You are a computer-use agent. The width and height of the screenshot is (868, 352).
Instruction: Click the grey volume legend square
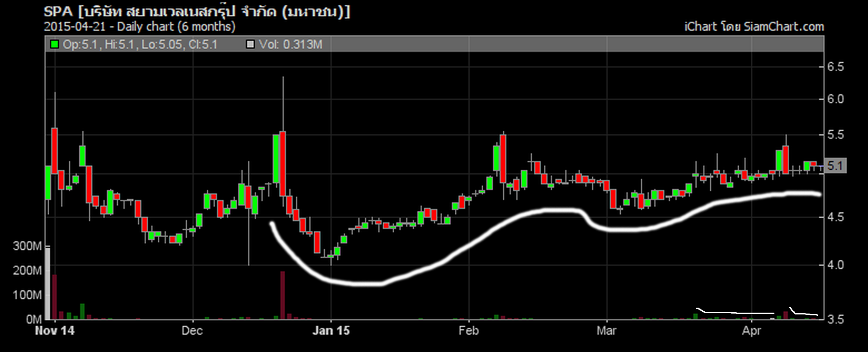250,44
